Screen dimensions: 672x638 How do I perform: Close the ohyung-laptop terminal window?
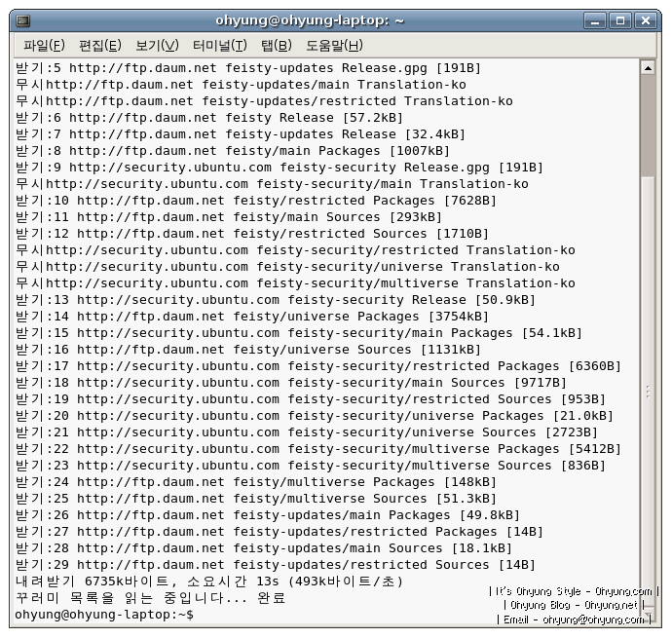[643, 20]
